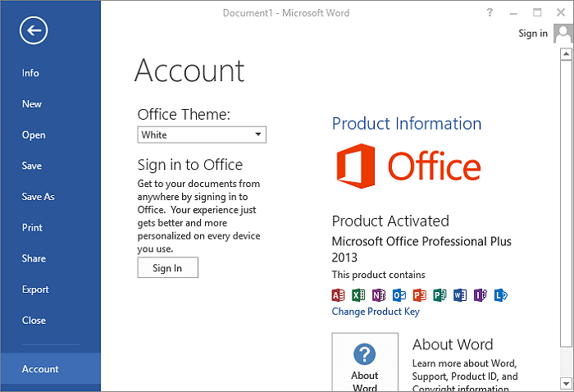The image size is (574, 392).
Task: Expand the Office Theme dropdown
Action: click(x=202, y=134)
